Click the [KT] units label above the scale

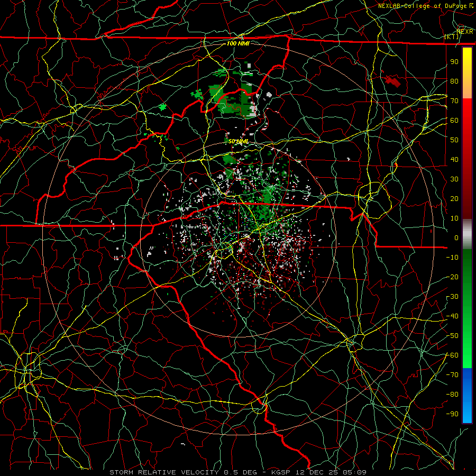(452, 36)
